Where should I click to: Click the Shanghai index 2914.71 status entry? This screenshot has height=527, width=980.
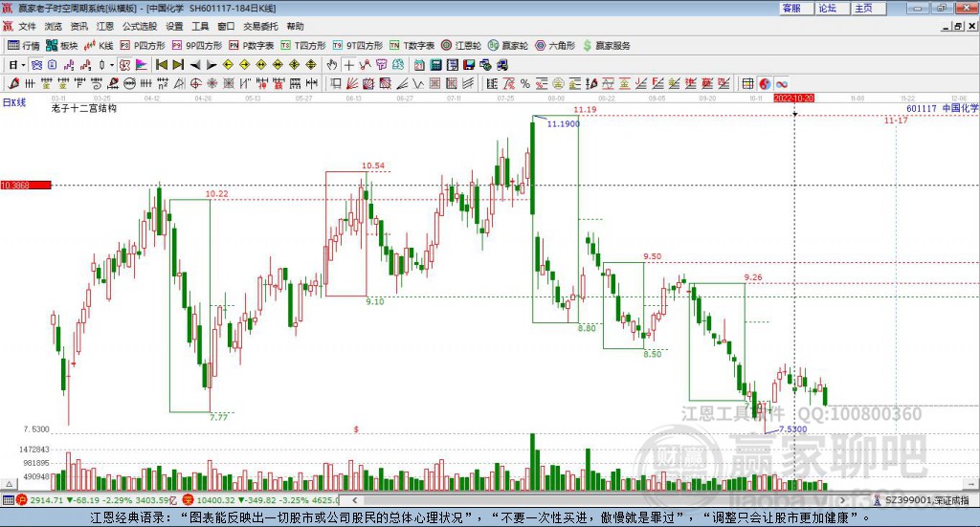97,500
